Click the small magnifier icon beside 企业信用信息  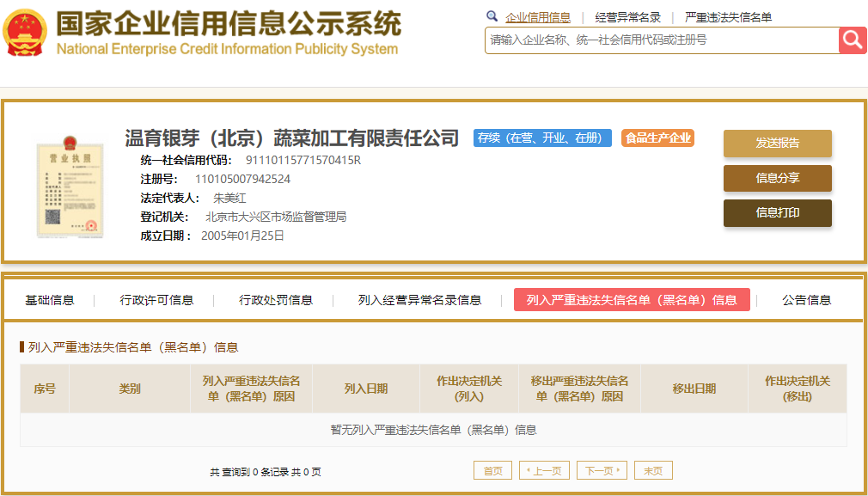(x=492, y=16)
